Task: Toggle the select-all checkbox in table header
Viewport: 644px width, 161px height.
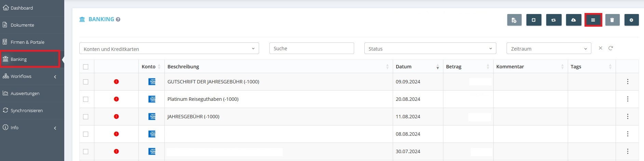Action: pos(86,67)
